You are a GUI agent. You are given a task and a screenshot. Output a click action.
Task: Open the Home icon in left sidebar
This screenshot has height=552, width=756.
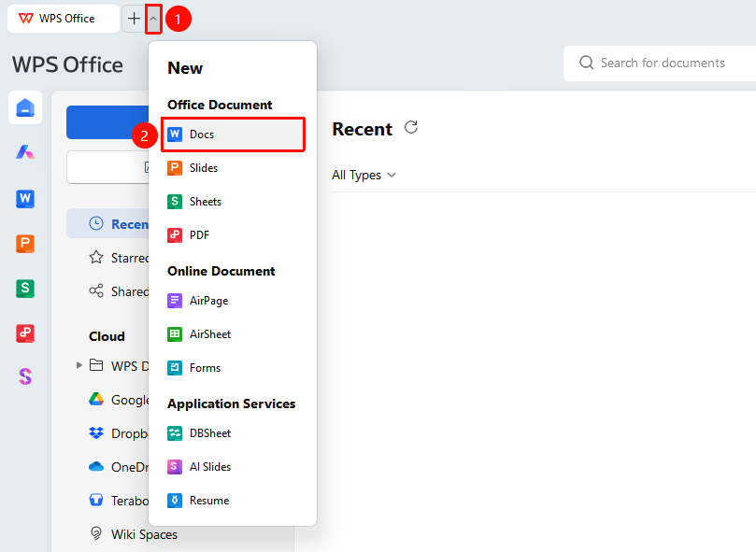click(x=25, y=107)
